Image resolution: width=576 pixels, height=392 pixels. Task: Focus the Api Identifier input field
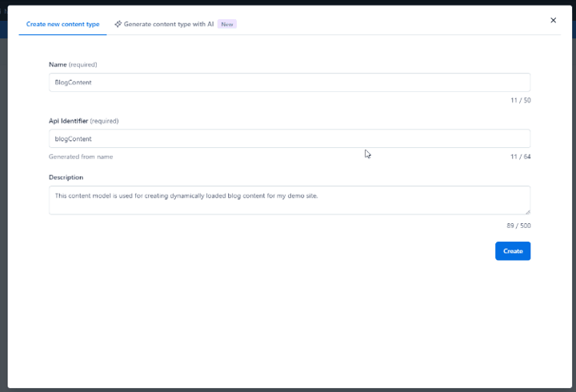pyautogui.click(x=290, y=138)
